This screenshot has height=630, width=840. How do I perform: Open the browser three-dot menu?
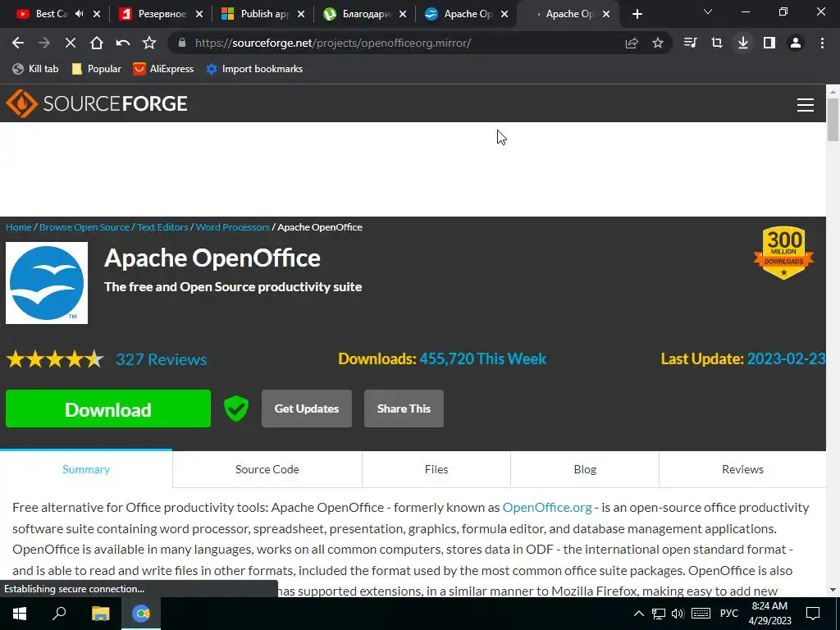tap(822, 43)
